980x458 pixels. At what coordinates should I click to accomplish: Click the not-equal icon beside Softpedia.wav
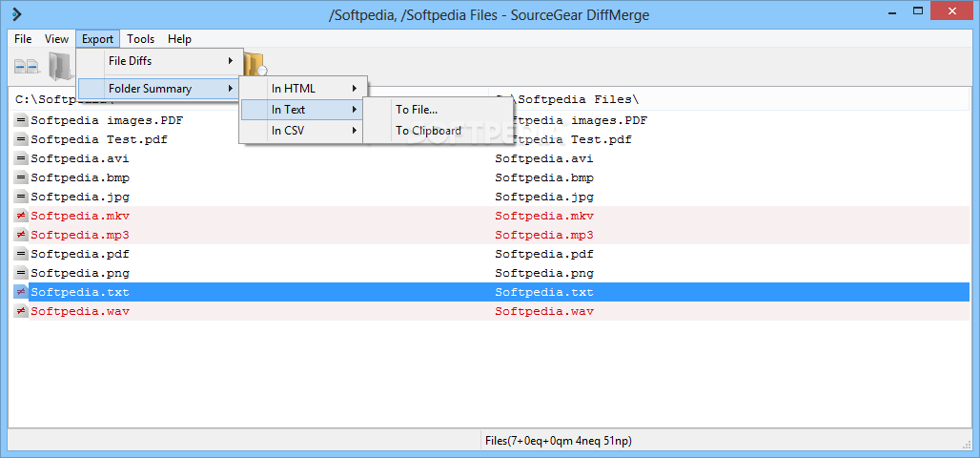click(21, 312)
